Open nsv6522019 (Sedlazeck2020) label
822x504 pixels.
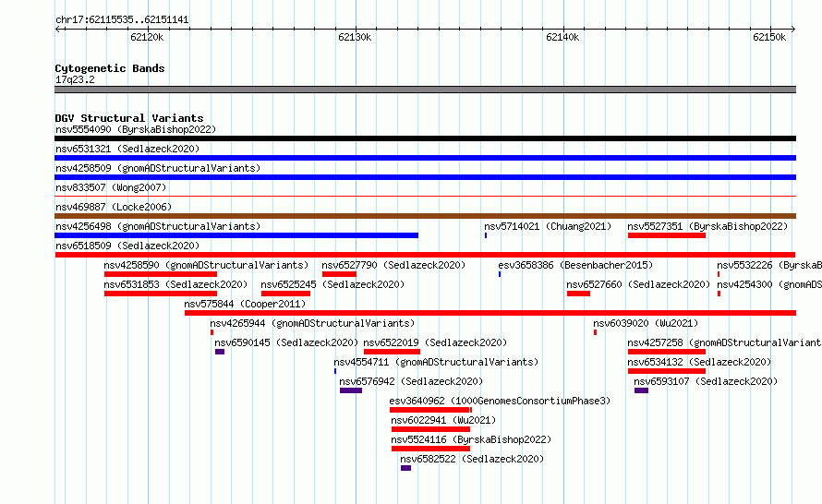(x=435, y=342)
